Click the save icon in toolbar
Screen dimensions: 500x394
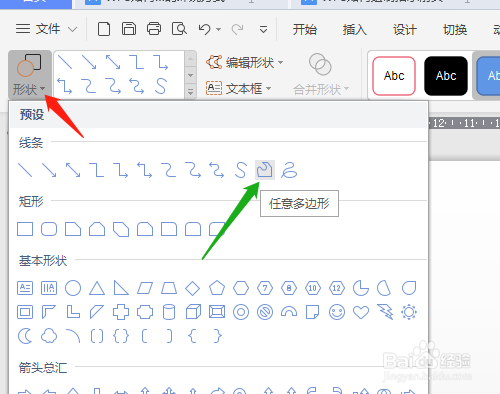[129, 29]
